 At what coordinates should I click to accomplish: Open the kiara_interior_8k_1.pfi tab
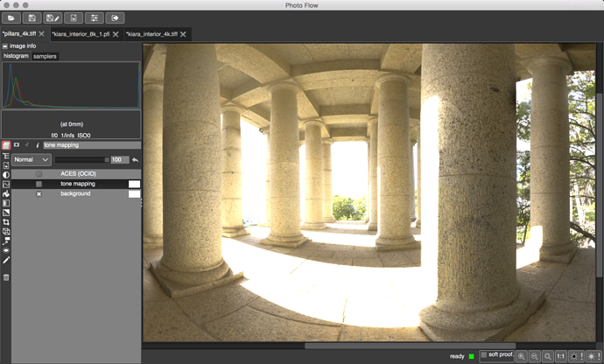(80, 34)
